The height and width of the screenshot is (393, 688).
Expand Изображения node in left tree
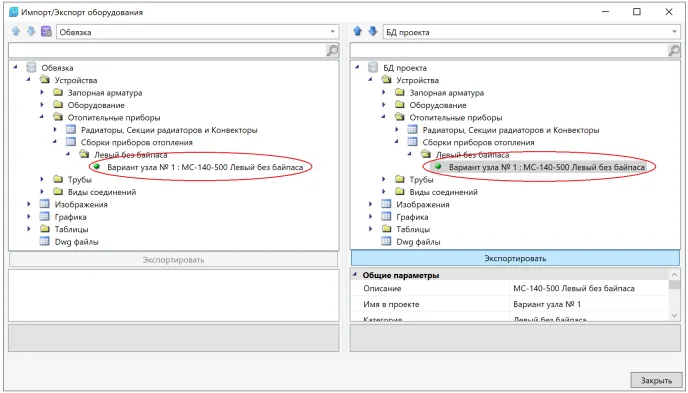[x=29, y=204]
